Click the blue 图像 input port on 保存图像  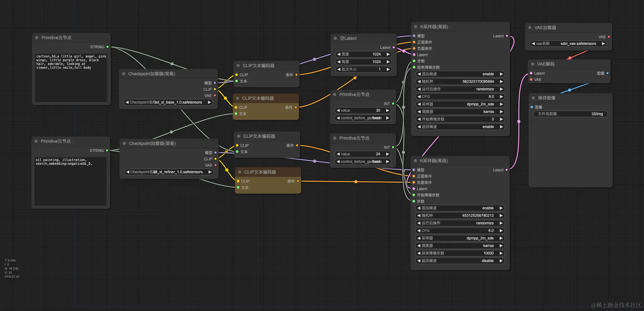[x=532, y=107]
